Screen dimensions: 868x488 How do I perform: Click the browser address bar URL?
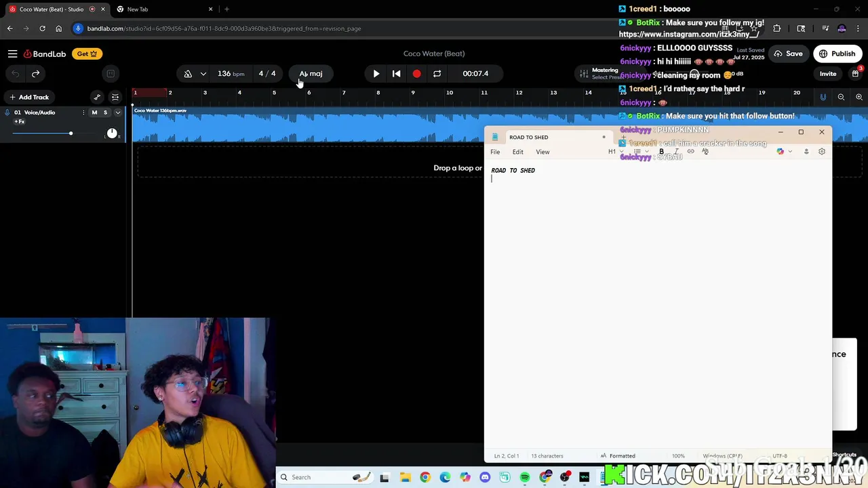(x=224, y=28)
